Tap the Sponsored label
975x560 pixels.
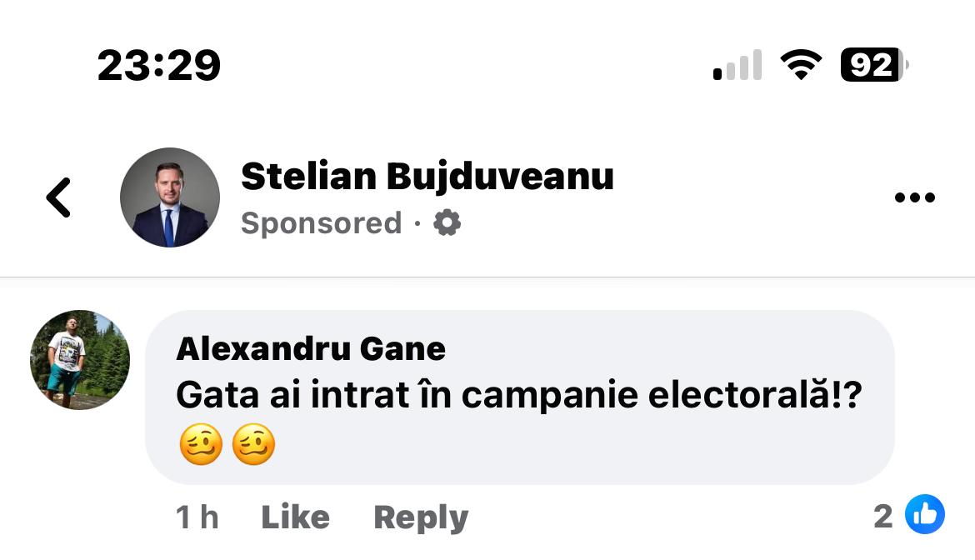pos(321,223)
